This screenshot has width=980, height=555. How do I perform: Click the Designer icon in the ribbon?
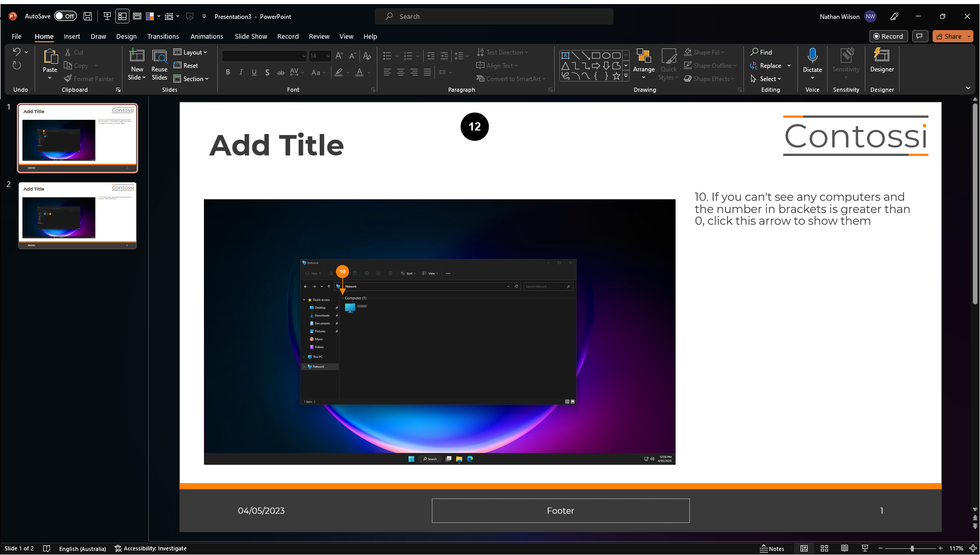point(882,56)
